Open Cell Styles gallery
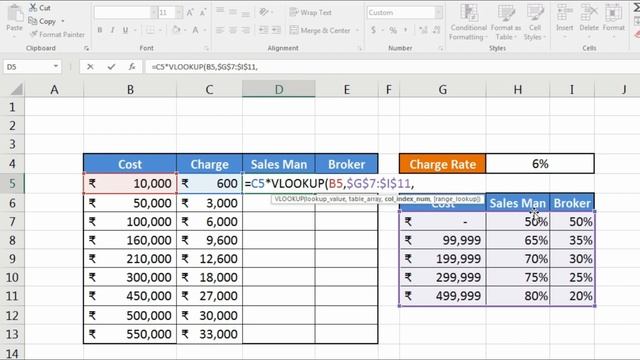Image resolution: width=640 pixels, height=360 pixels. (x=534, y=22)
